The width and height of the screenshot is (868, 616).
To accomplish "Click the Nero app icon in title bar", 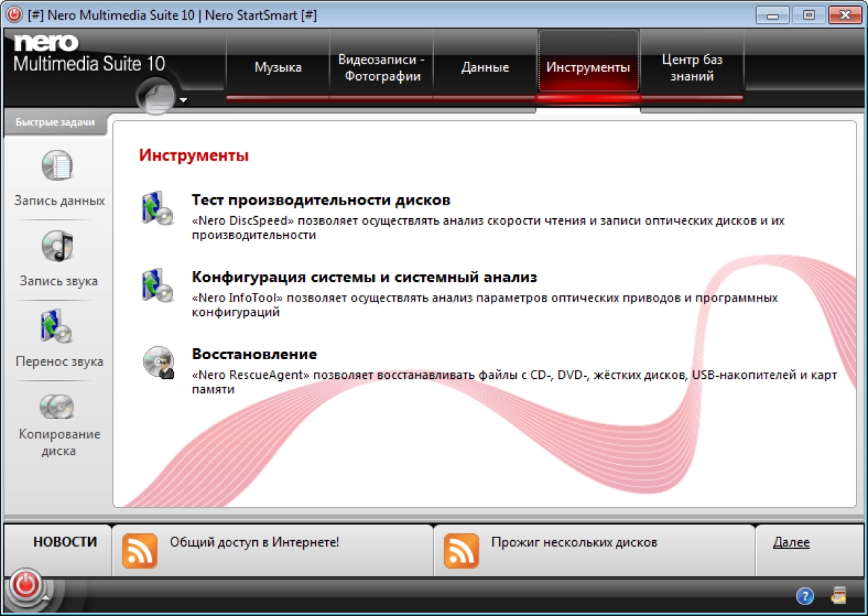I will tap(14, 14).
